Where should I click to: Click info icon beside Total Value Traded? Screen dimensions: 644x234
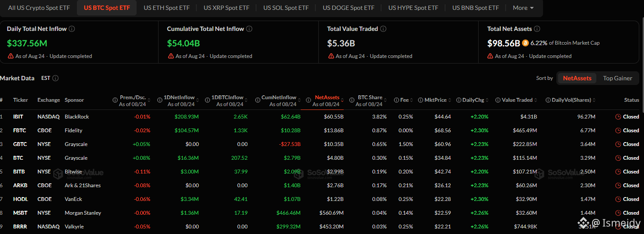click(x=383, y=29)
